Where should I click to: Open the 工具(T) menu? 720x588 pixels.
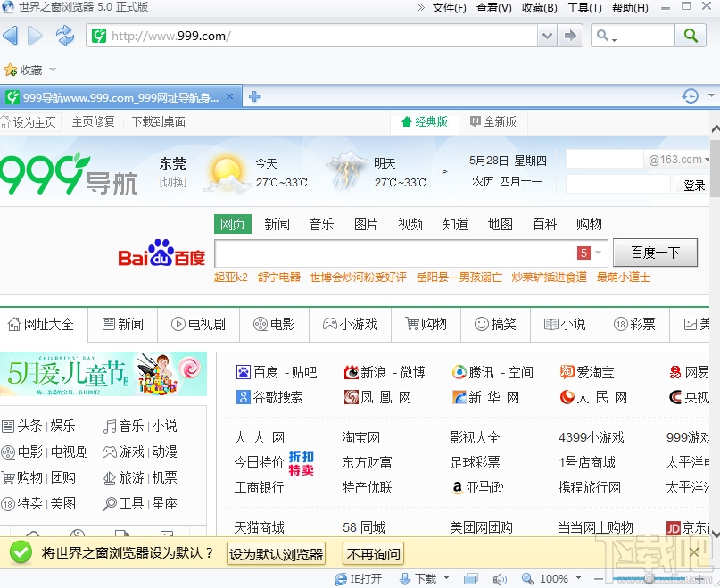coord(584,8)
